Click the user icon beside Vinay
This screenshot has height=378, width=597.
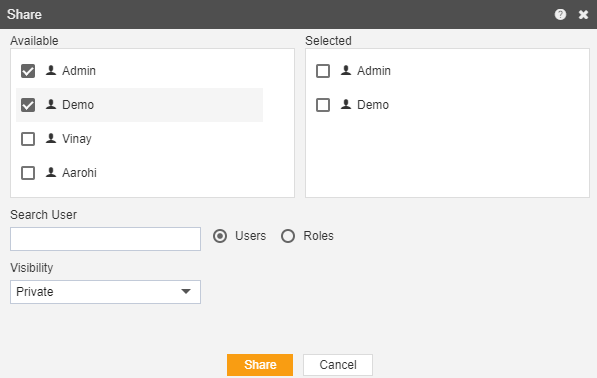(51, 139)
